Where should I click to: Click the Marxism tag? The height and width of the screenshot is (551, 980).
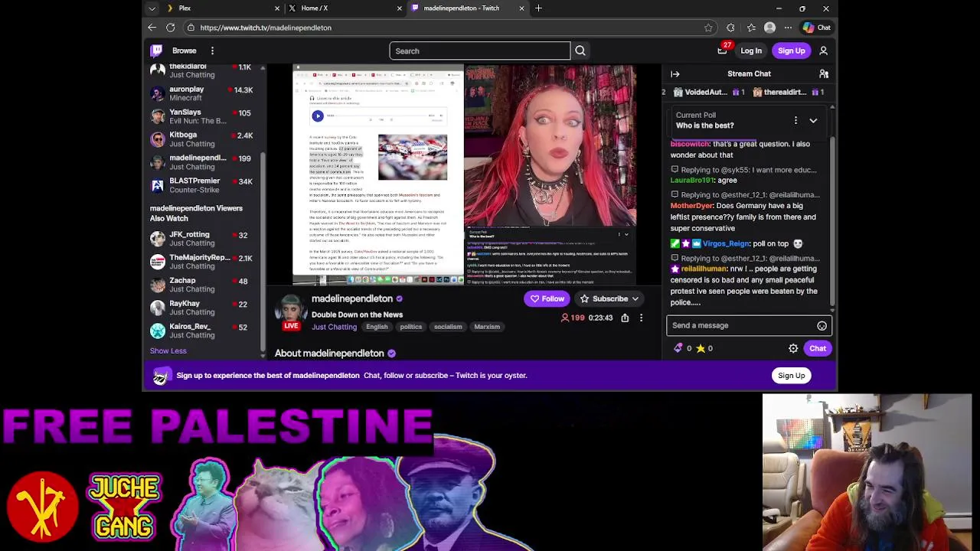click(487, 328)
